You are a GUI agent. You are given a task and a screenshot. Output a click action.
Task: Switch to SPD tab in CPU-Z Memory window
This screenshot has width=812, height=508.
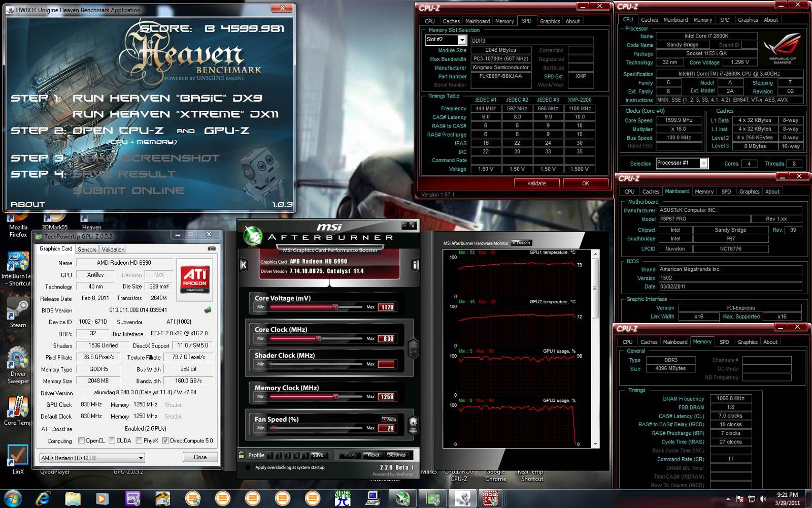[724, 342]
